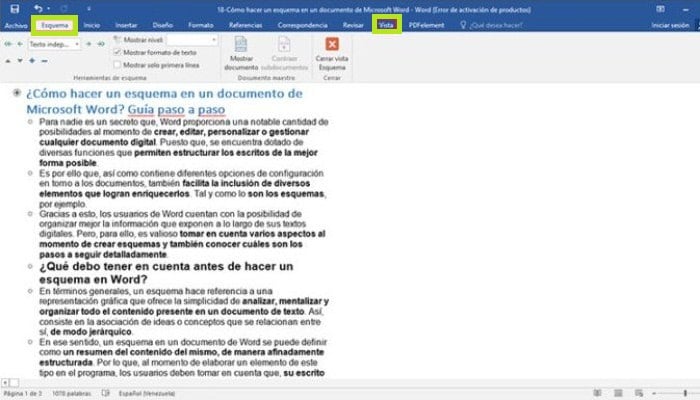Click the Contraer subdocumentos button
The width and height of the screenshot is (700, 400).
pyautogui.click(x=284, y=53)
